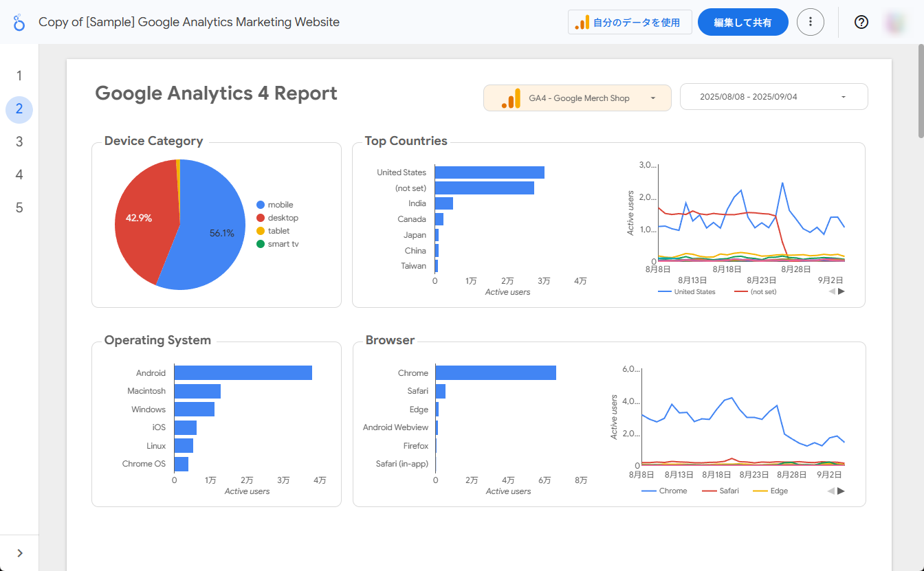
Task: Open the date range 2025/08/08 - 2025/09/04 picker
Action: [774, 97]
